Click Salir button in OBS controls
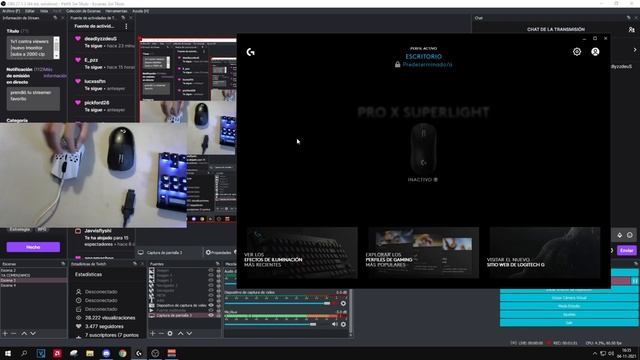The height and width of the screenshot is (360, 640). (569, 322)
